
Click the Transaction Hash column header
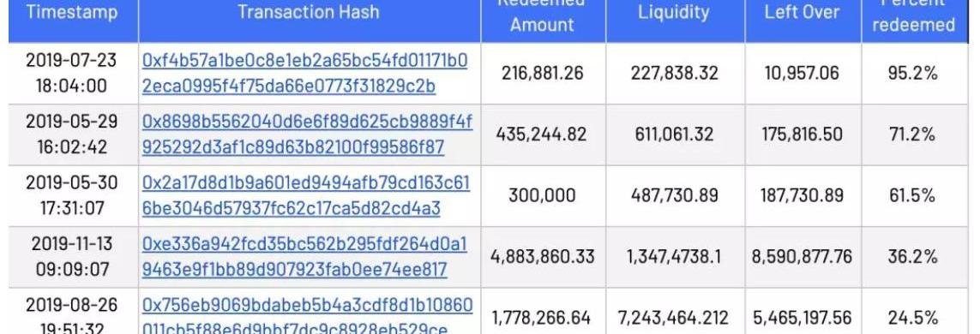309,13
